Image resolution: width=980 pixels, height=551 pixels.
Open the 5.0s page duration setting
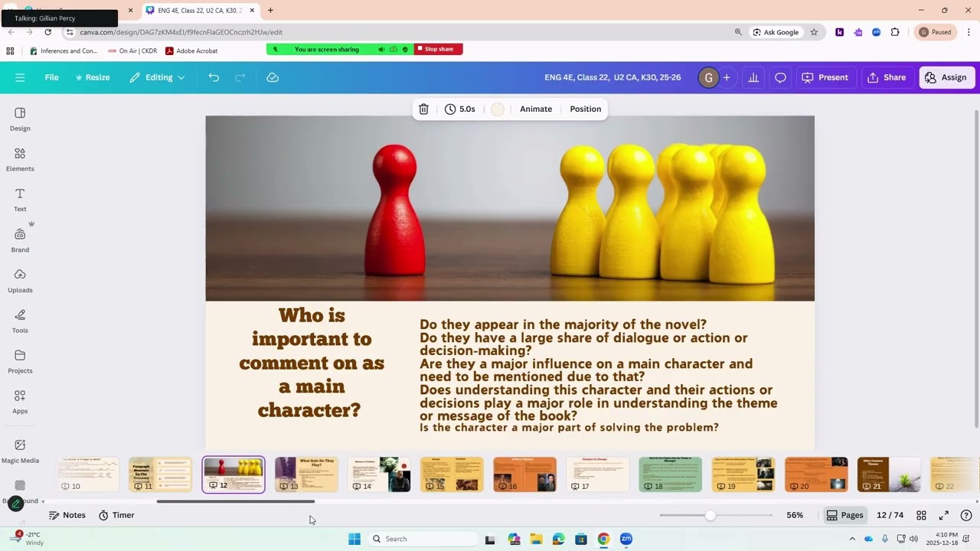(x=460, y=109)
